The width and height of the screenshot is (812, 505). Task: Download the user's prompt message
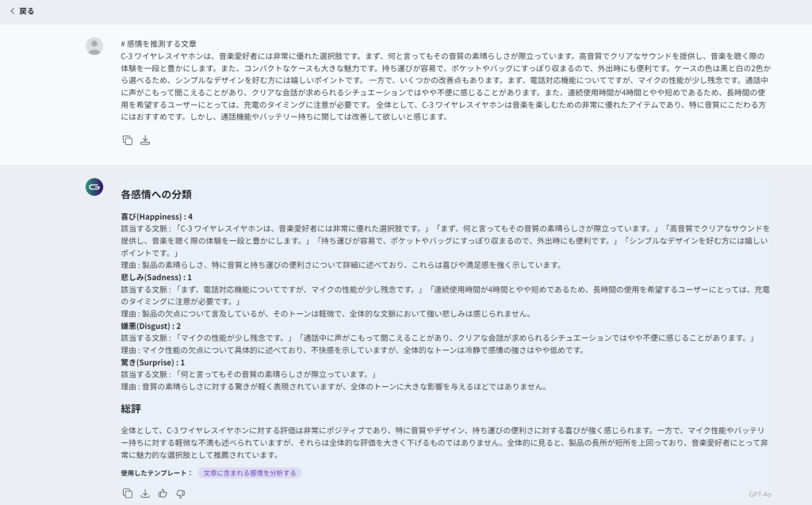click(x=145, y=140)
